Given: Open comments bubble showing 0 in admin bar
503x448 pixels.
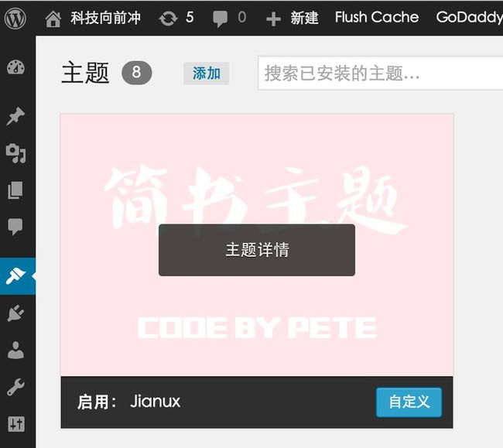Looking at the screenshot, I should pos(230,18).
